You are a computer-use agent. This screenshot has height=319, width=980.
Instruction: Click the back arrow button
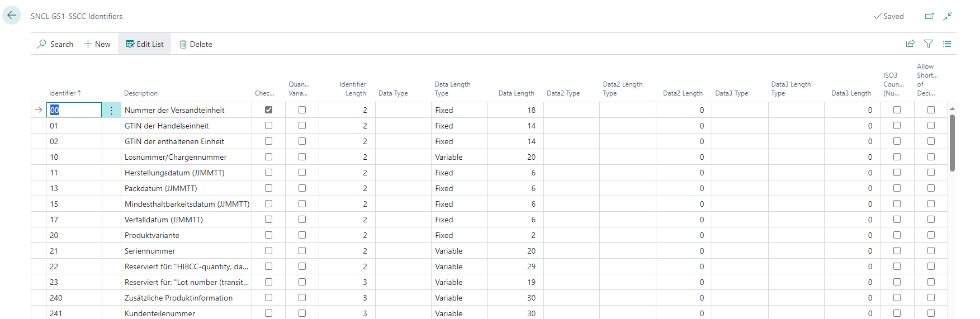point(12,16)
